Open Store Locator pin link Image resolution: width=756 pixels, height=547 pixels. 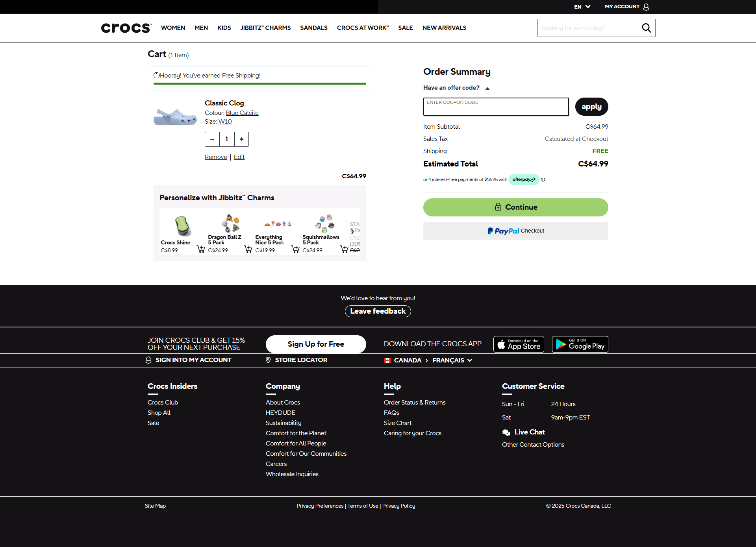pos(296,360)
